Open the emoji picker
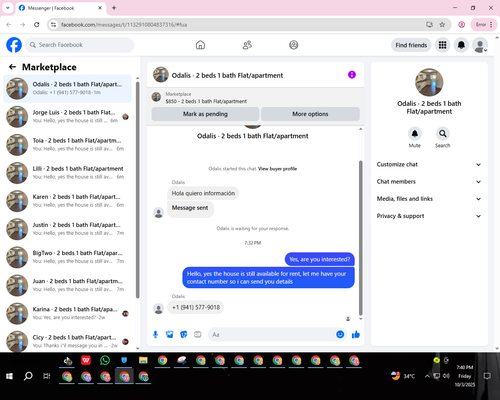Image resolution: width=500 pixels, height=400 pixels. [x=340, y=334]
